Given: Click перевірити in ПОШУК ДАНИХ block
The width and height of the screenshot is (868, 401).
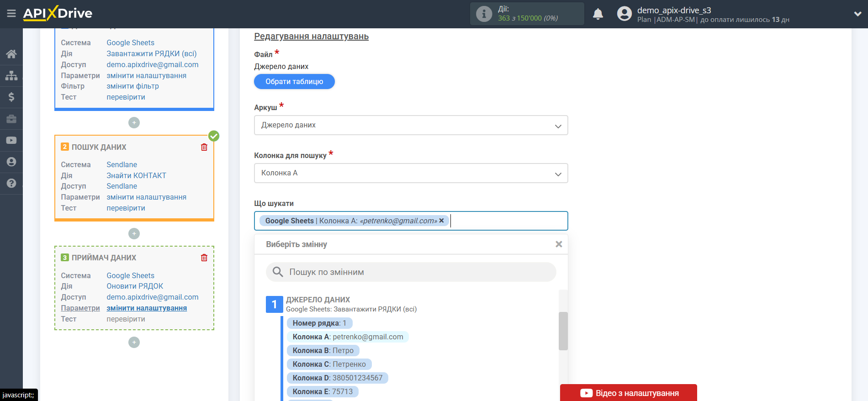Looking at the screenshot, I should (126, 208).
